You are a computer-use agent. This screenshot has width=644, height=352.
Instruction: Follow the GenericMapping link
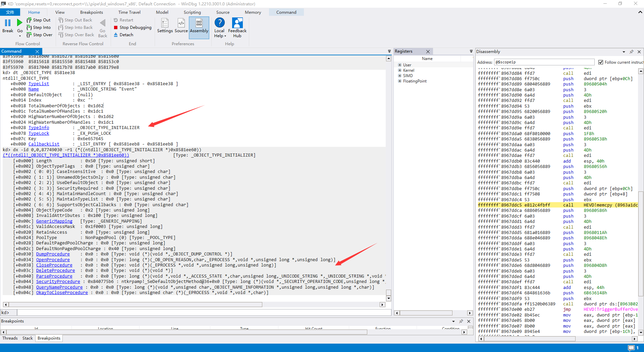[54, 221]
